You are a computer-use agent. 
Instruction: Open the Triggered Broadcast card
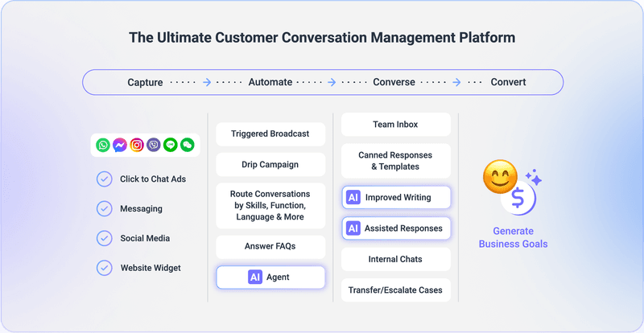pyautogui.click(x=270, y=134)
